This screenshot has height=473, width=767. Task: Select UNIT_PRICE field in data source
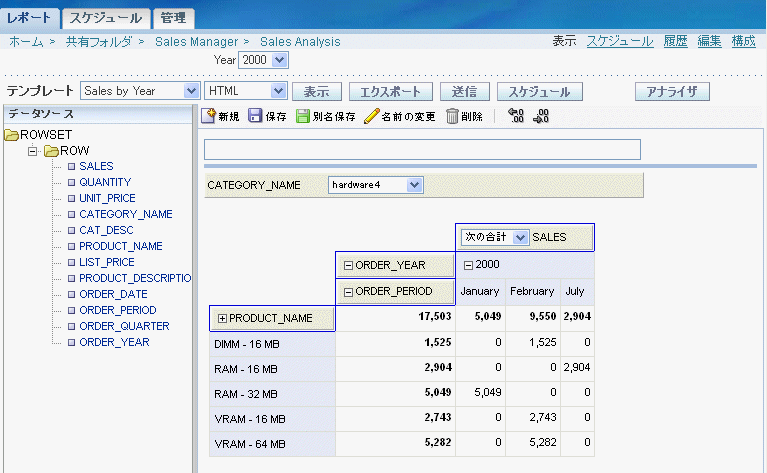pos(107,198)
